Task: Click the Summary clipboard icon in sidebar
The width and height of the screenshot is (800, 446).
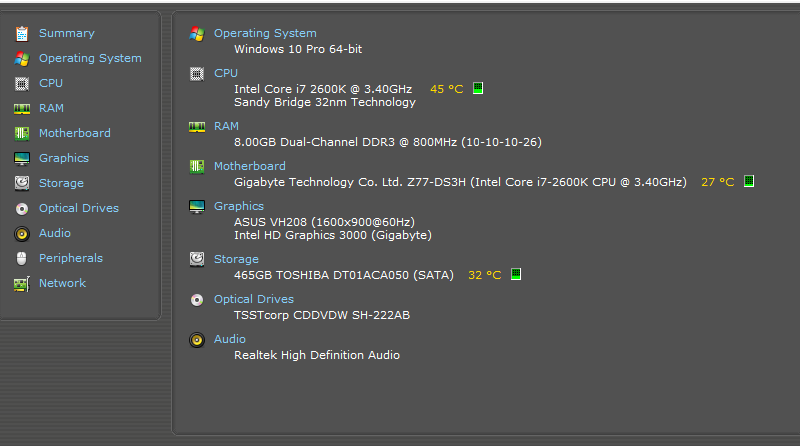Action: click(x=21, y=33)
